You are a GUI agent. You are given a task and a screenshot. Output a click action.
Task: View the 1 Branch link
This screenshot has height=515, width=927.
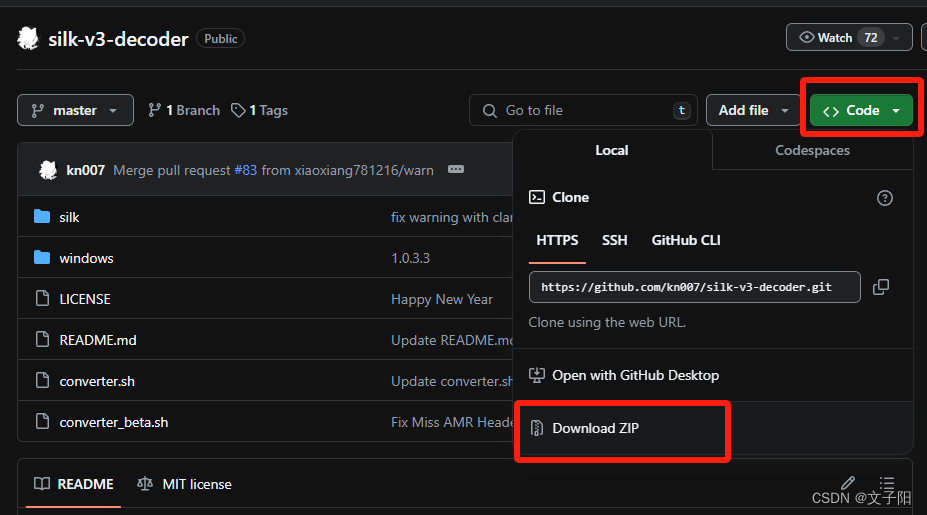click(x=184, y=111)
